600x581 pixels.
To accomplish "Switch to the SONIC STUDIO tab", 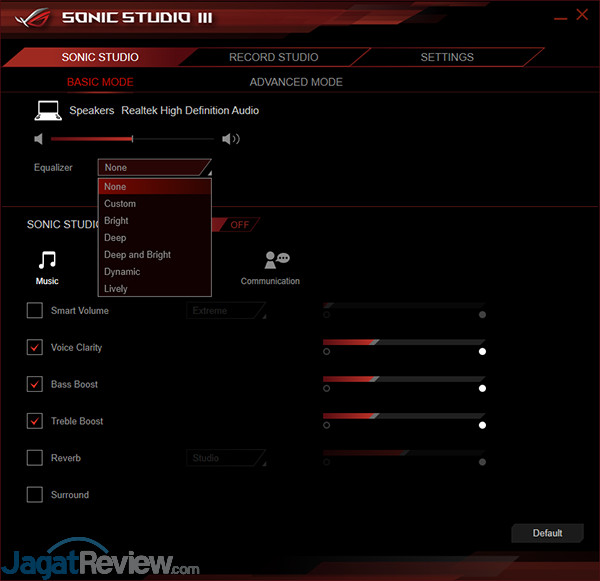I will click(100, 57).
